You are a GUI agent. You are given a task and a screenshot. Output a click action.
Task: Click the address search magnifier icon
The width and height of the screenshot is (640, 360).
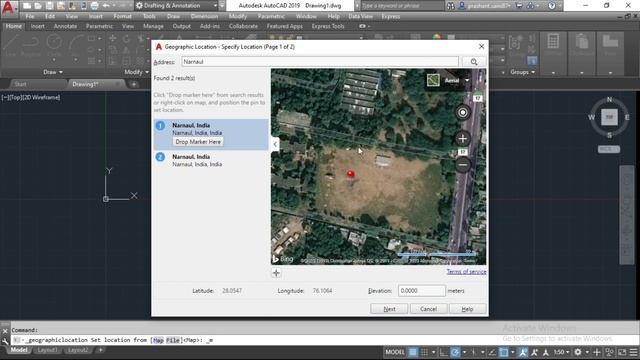[x=474, y=62]
